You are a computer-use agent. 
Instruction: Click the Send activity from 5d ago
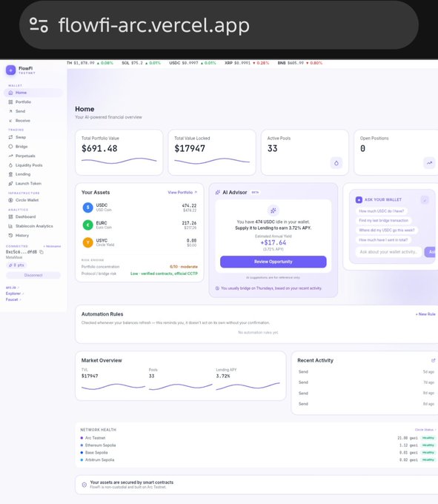pyautogui.click(x=366, y=372)
